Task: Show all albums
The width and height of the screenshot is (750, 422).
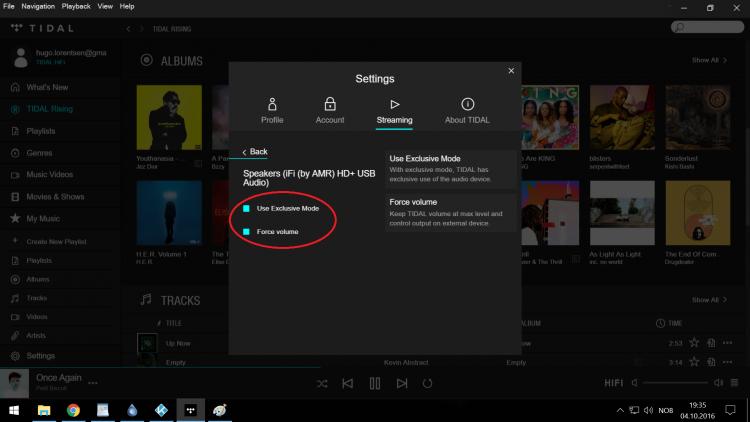Action: click(x=709, y=60)
